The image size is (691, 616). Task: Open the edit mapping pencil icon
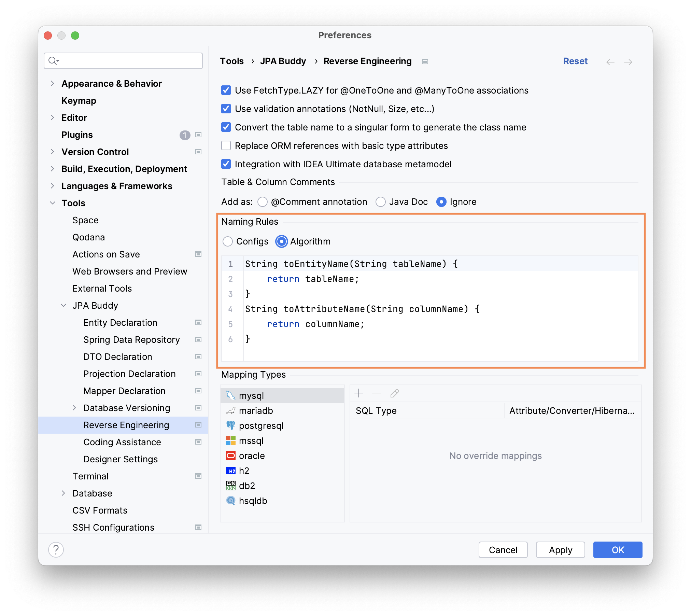tap(394, 393)
